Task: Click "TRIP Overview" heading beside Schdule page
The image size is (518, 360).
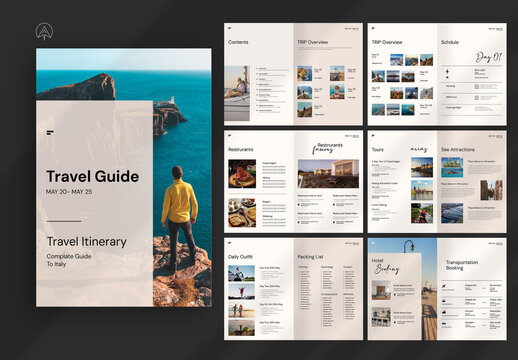Action: point(387,42)
